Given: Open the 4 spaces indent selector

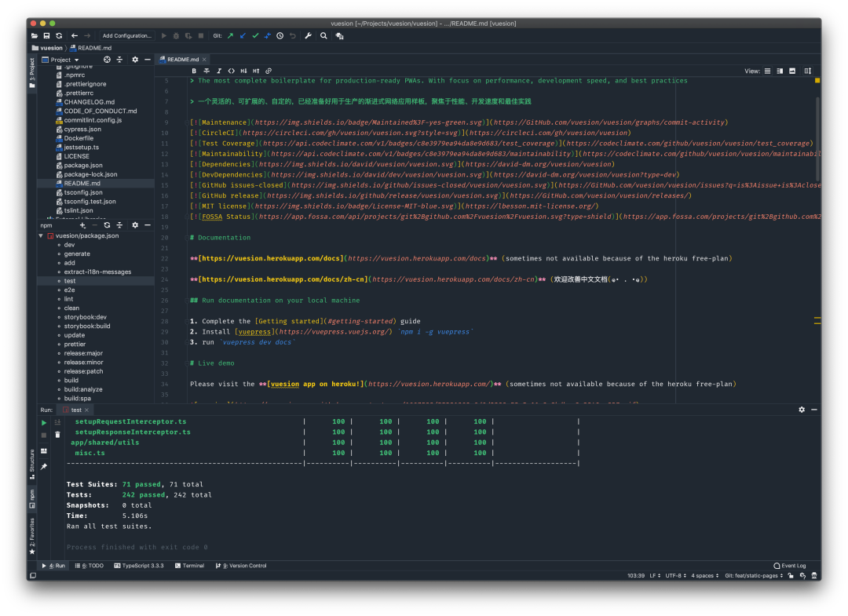Looking at the screenshot, I should [x=704, y=575].
